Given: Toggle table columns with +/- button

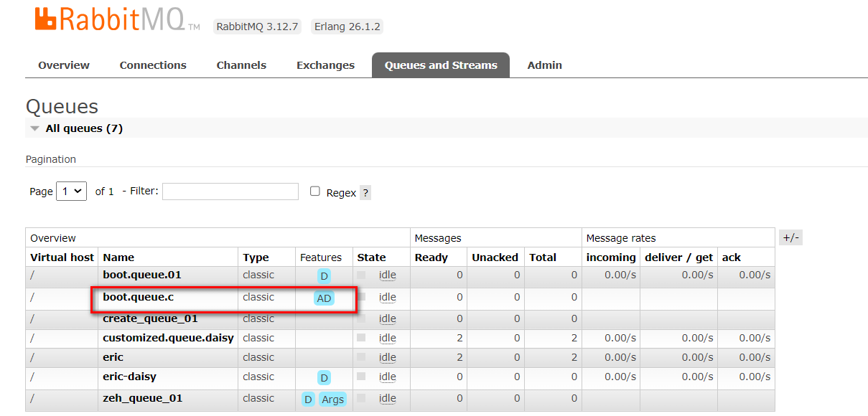Looking at the screenshot, I should [x=790, y=238].
